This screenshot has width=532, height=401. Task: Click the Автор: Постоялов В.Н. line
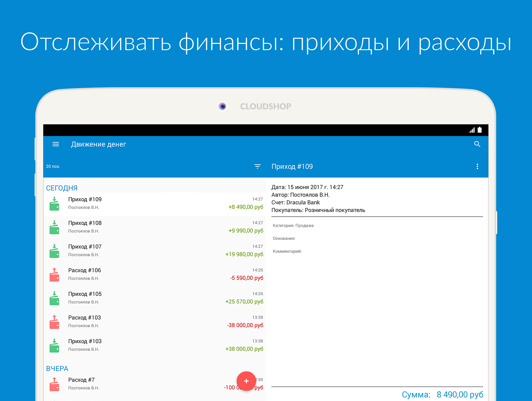(x=300, y=195)
